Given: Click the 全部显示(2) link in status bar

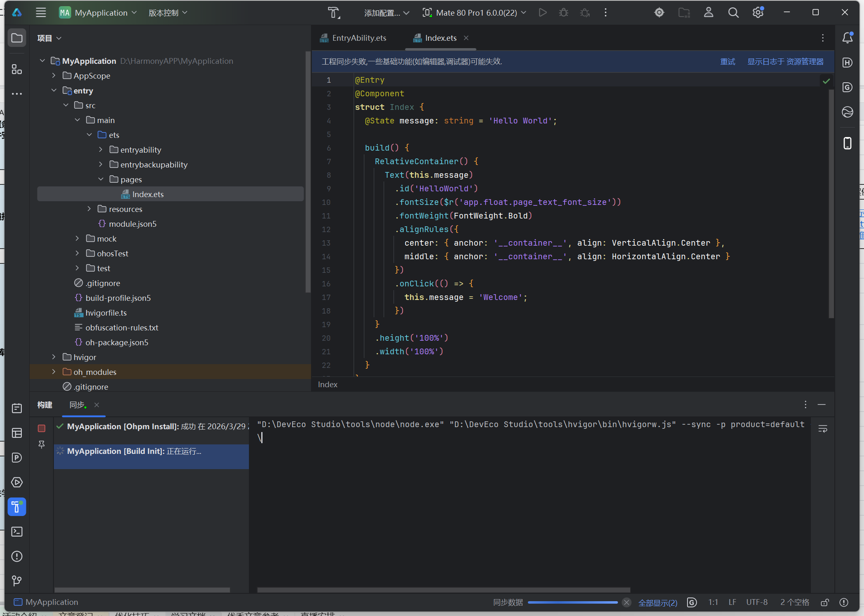Looking at the screenshot, I should pos(657,603).
